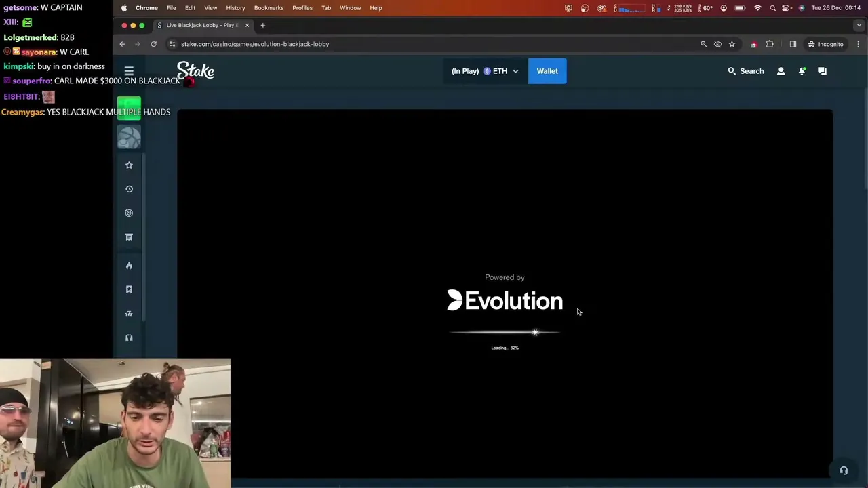868x488 pixels.
Task: Open live support headset icon
Action: tap(844, 471)
